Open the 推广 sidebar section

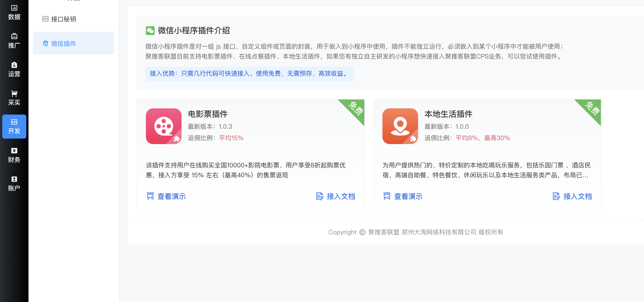pyautogui.click(x=14, y=41)
